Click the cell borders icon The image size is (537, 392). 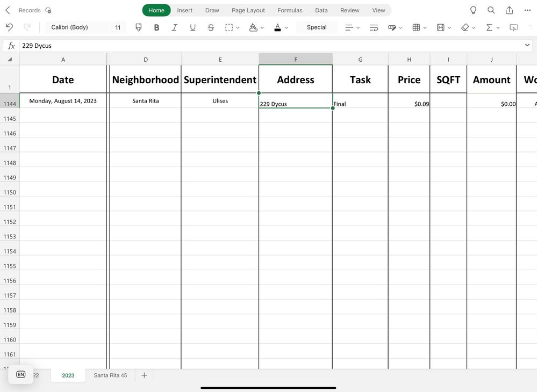(x=229, y=27)
